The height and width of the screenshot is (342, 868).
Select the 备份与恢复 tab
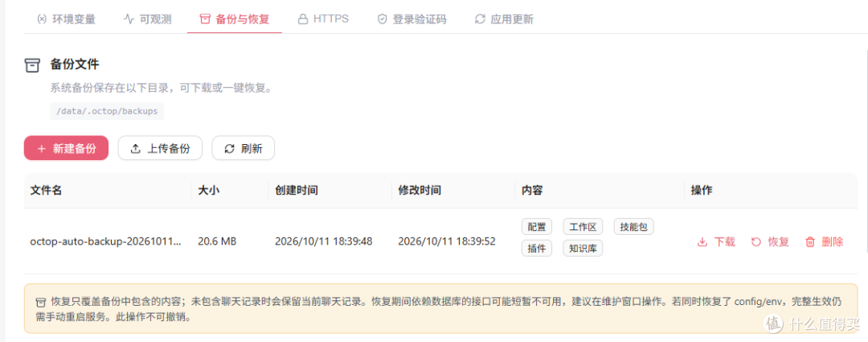234,19
